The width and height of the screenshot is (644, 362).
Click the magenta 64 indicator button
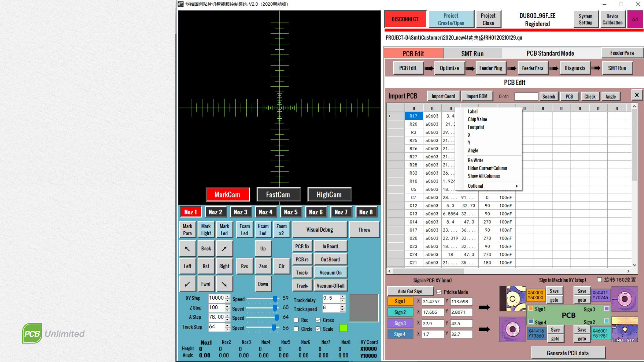point(635,19)
